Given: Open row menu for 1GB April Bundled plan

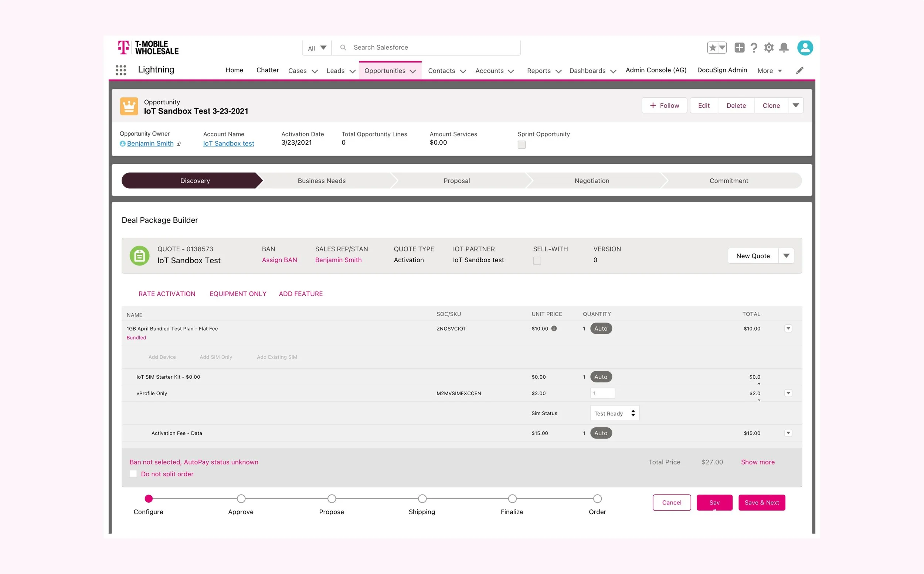Looking at the screenshot, I should pyautogui.click(x=788, y=328).
